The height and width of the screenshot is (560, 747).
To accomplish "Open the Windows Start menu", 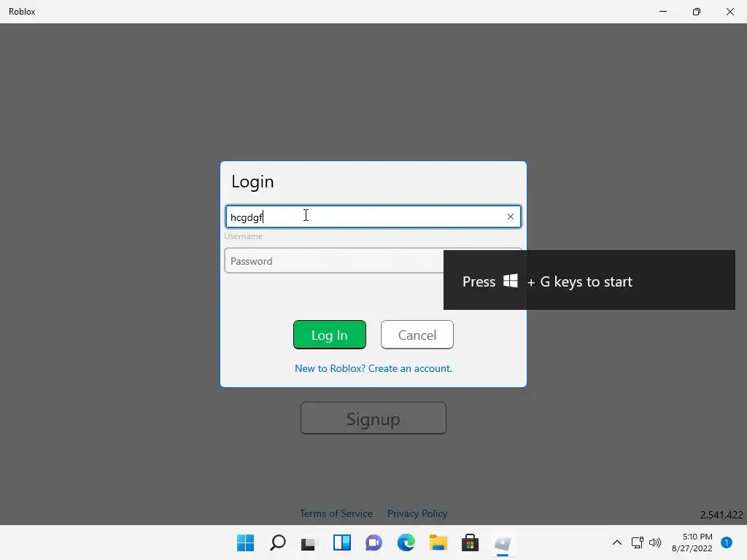I will pyautogui.click(x=245, y=542).
